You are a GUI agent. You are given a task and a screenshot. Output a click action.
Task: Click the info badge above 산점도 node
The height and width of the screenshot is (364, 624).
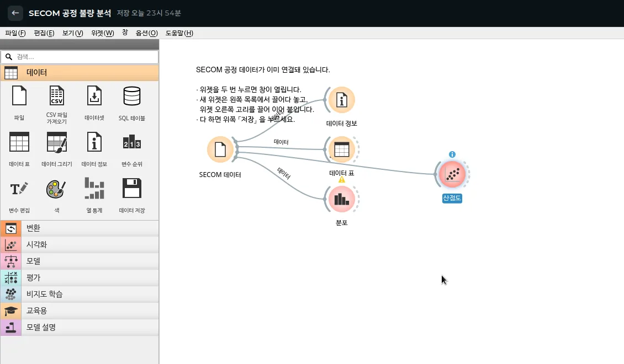click(452, 154)
